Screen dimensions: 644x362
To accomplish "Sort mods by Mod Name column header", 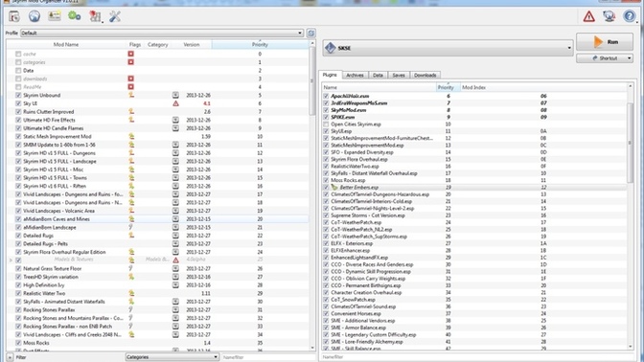I will pos(66,44).
